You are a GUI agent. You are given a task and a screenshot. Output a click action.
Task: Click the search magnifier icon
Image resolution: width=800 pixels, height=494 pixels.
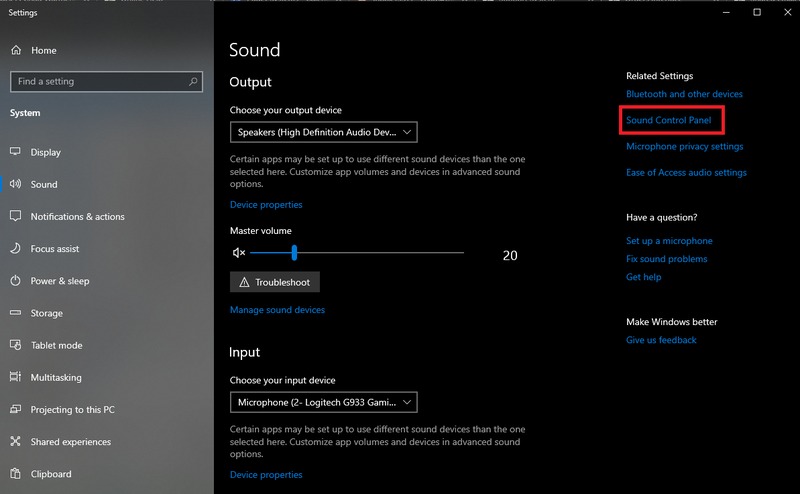click(193, 81)
